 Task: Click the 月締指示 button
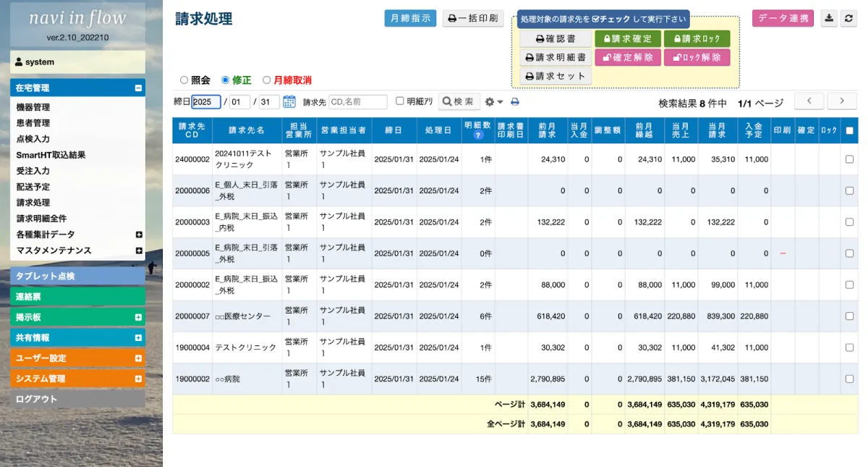pyautogui.click(x=410, y=19)
